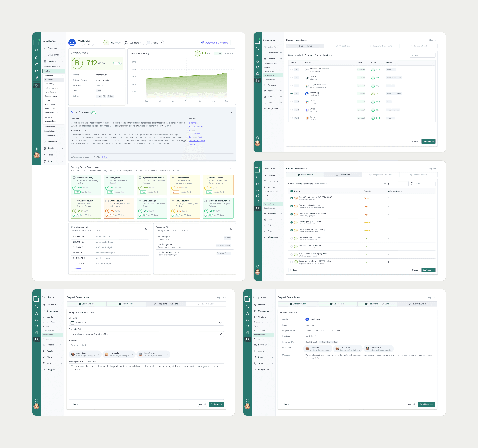The image size is (478, 448).
Task: Remove the Helen Novak recipient chip in Step 3
Action: (x=167, y=354)
